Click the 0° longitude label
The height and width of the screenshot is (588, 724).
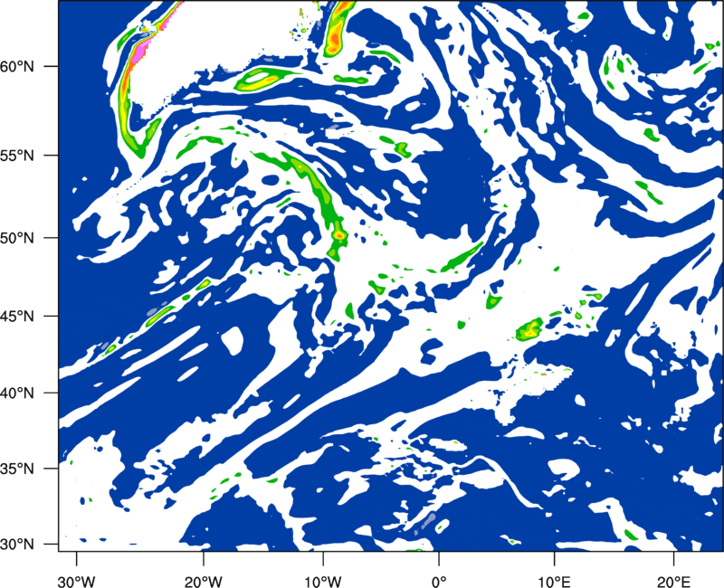coord(439,582)
